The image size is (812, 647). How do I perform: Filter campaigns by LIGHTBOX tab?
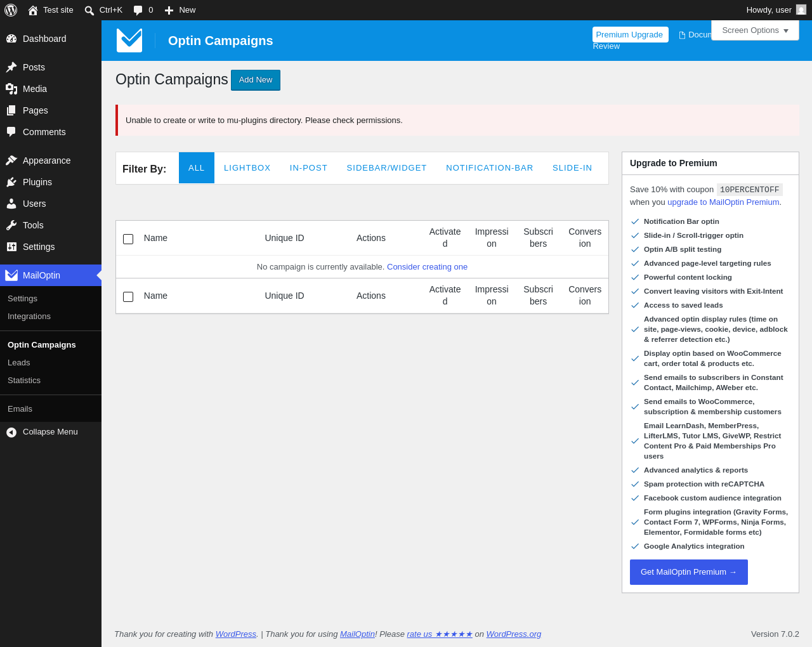point(247,168)
